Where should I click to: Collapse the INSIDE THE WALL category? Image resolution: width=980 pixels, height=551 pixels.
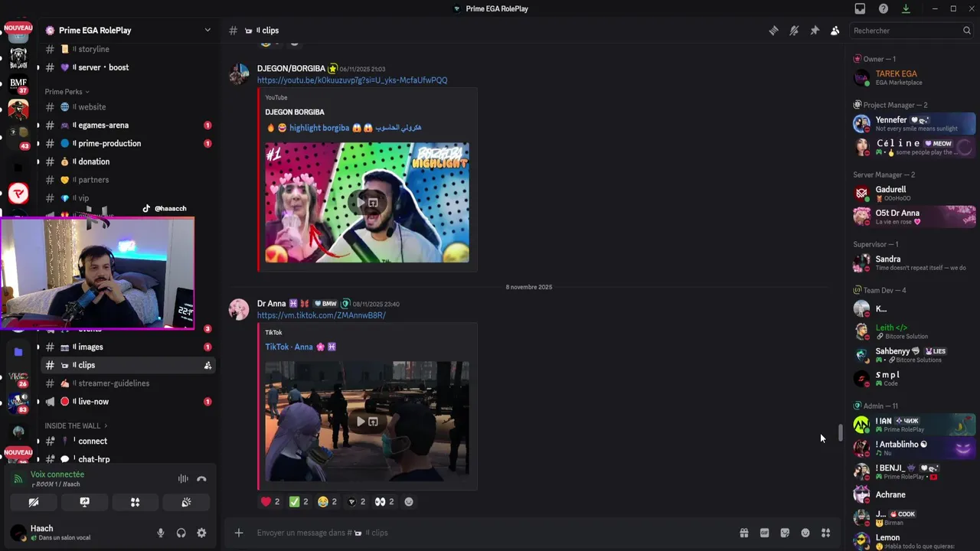pyautogui.click(x=76, y=425)
